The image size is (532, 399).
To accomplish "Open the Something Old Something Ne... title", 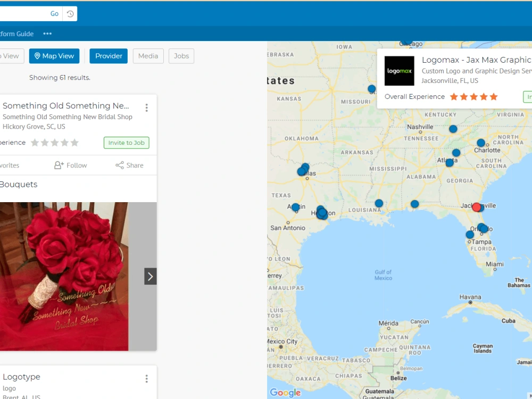I will pyautogui.click(x=66, y=105).
